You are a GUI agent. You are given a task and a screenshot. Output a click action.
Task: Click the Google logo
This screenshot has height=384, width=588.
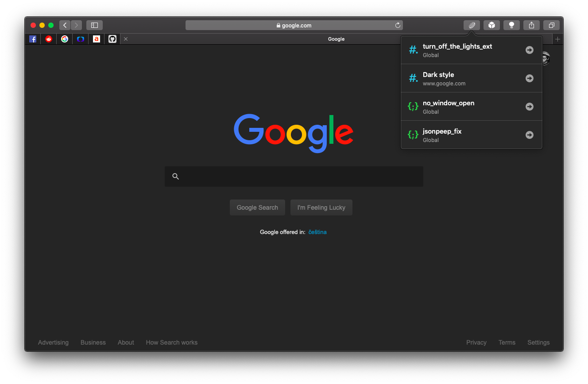click(294, 133)
